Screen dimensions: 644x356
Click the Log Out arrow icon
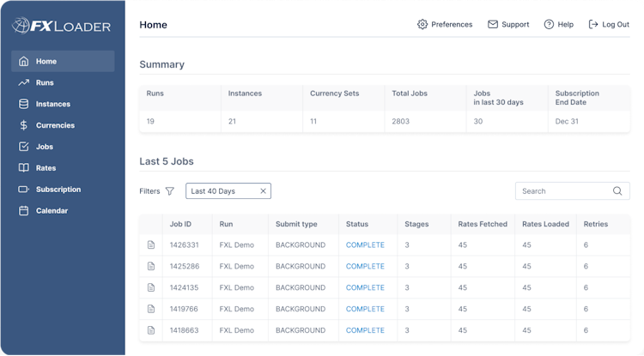coord(593,25)
